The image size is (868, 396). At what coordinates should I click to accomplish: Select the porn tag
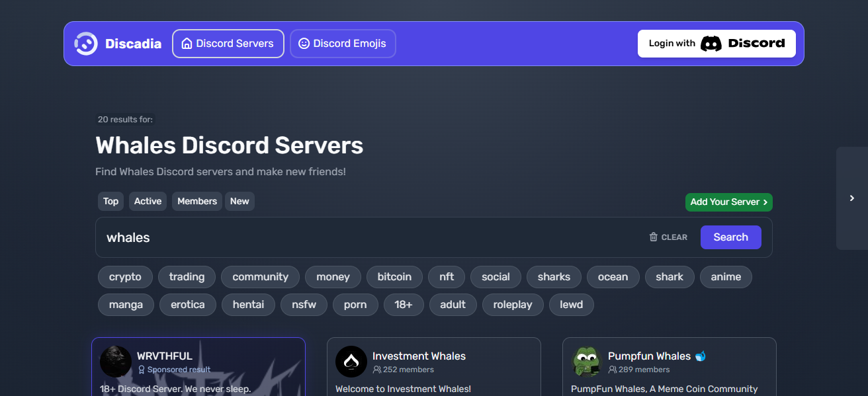pos(355,305)
